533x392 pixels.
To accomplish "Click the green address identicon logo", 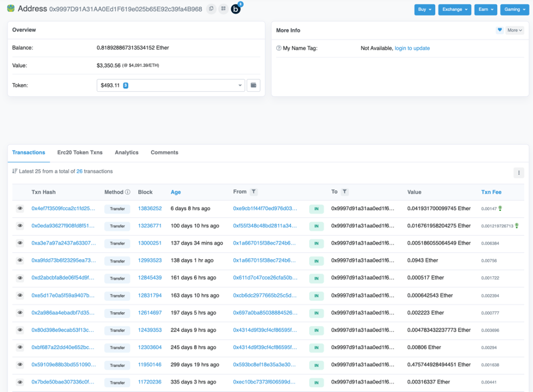I will tap(11, 9).
